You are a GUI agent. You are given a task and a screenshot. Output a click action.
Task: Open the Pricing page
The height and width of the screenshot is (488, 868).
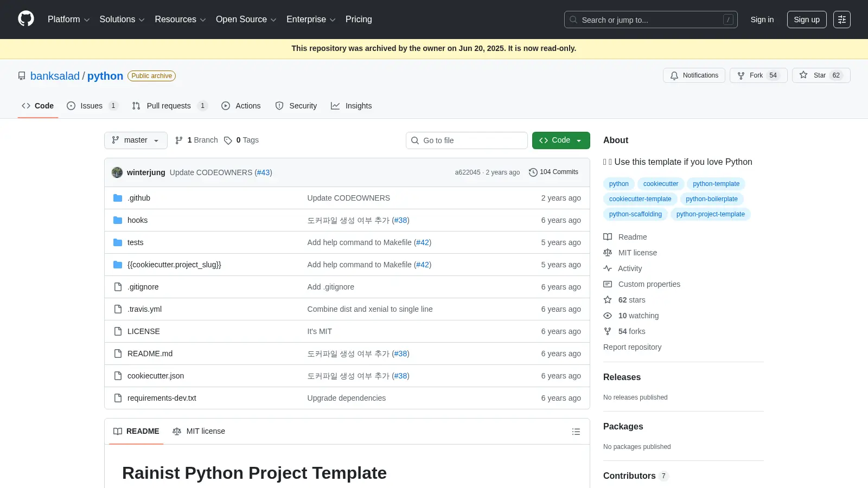click(x=359, y=20)
